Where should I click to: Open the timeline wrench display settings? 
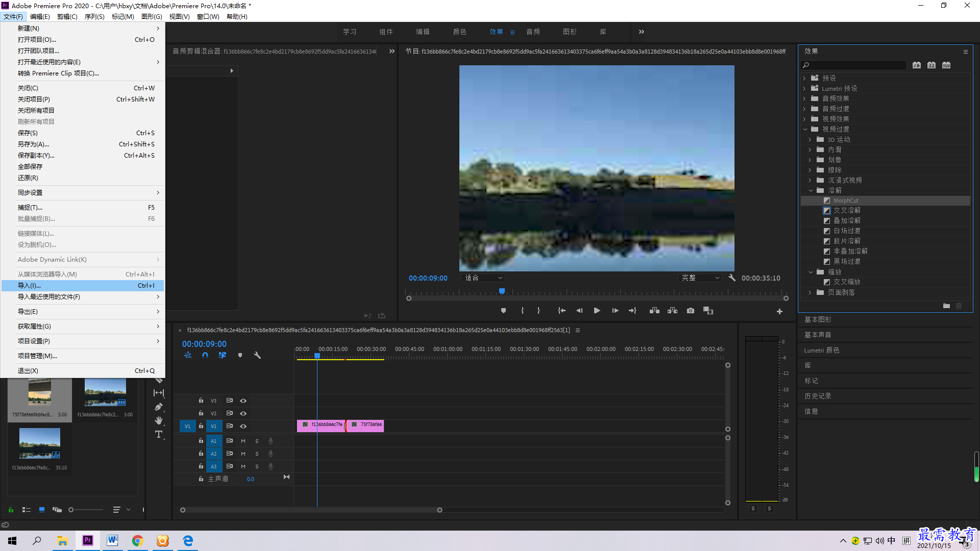point(257,355)
